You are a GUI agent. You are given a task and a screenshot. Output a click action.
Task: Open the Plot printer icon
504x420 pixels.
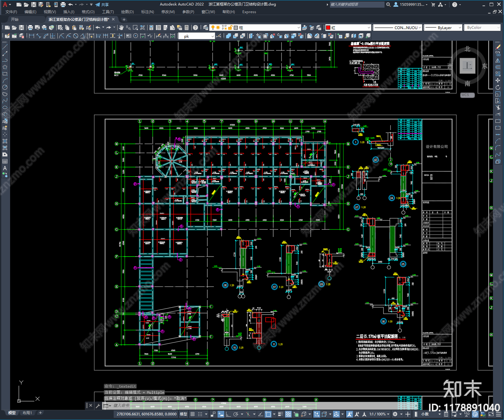click(x=30, y=28)
